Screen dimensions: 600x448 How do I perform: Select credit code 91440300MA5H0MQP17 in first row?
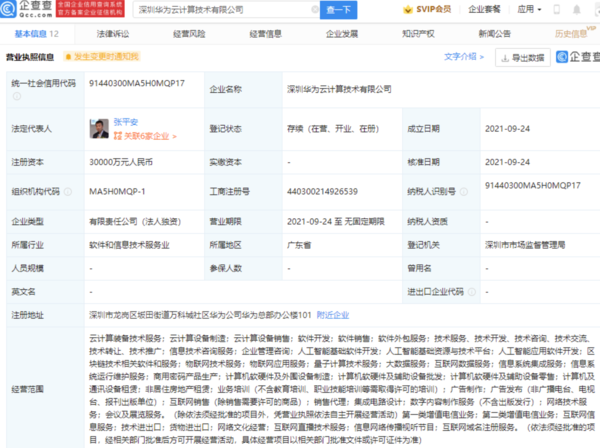tap(137, 83)
